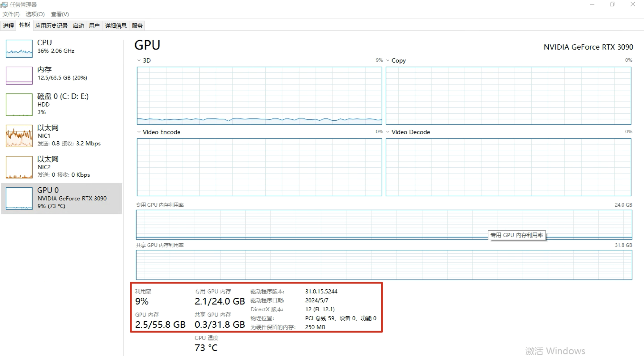Select the CPU usage mini graph
The image size is (644, 356).
coord(19,49)
